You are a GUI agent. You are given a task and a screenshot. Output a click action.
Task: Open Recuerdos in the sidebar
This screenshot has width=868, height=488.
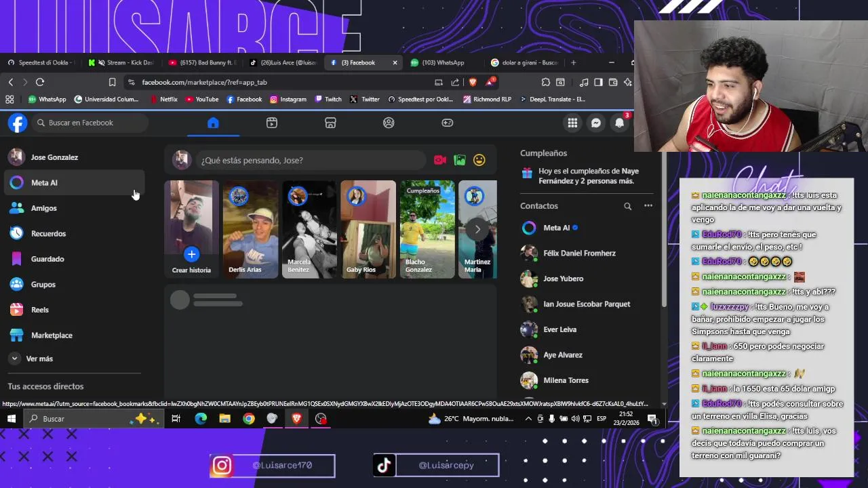(73, 234)
